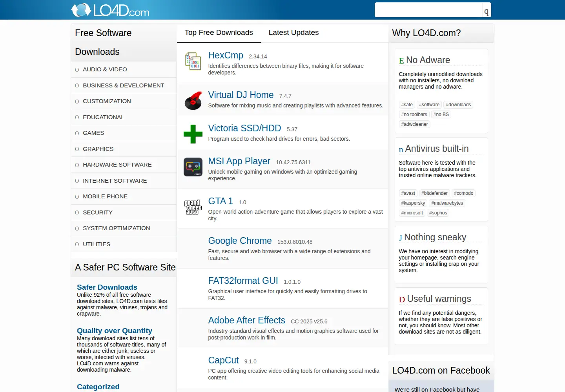This screenshot has height=392, width=565.
Task: Click the Nothing sneaky heading icon
Action: click(x=401, y=238)
